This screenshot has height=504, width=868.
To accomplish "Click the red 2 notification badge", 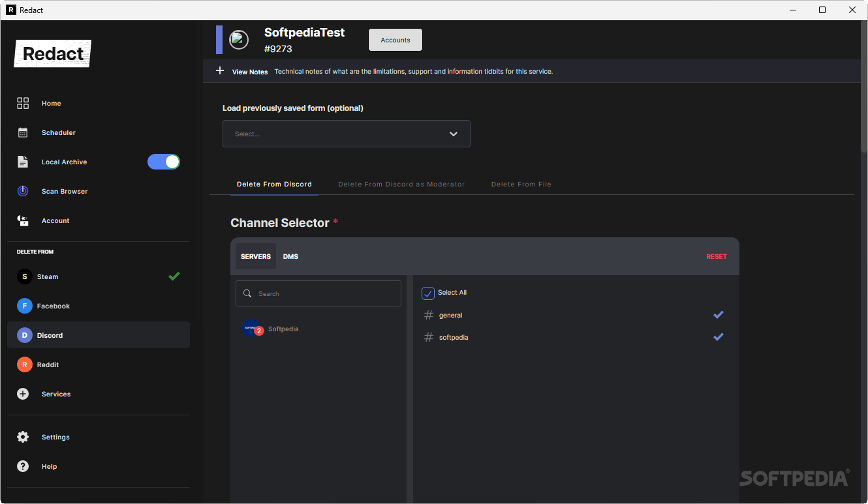I will tap(259, 331).
